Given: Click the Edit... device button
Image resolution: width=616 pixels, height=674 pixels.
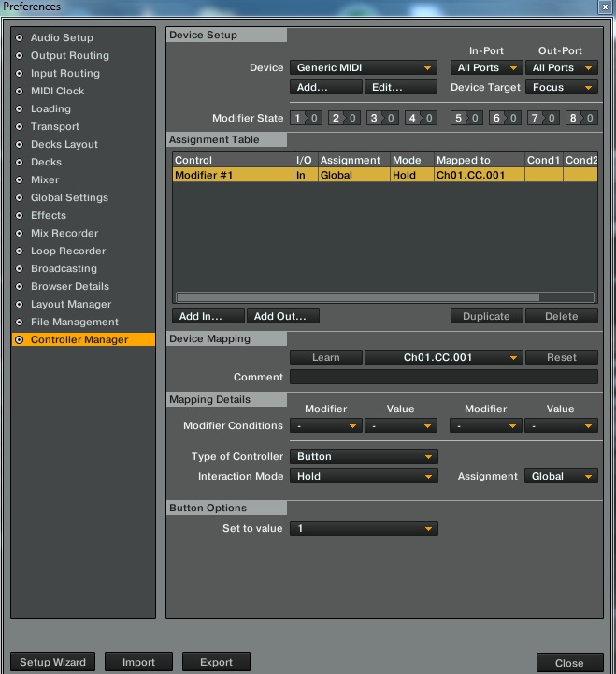Looking at the screenshot, I should coord(401,87).
